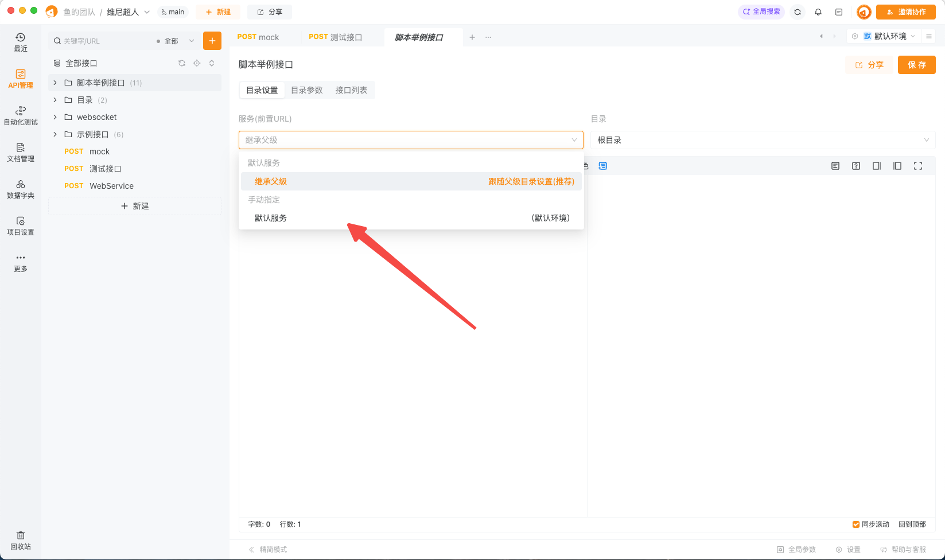Open 文档管理 in the left sidebar
Screen dimensions: 945x560
[20, 152]
